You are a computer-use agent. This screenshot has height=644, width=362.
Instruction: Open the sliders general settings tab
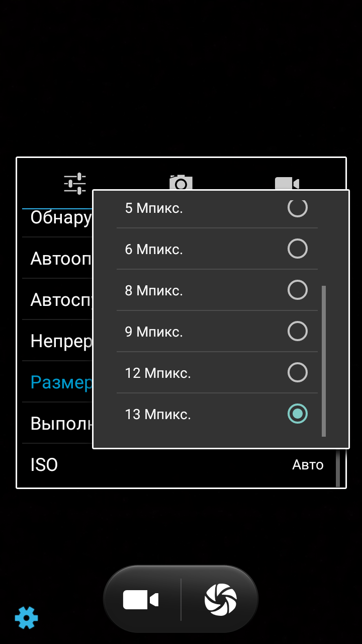coord(75,183)
